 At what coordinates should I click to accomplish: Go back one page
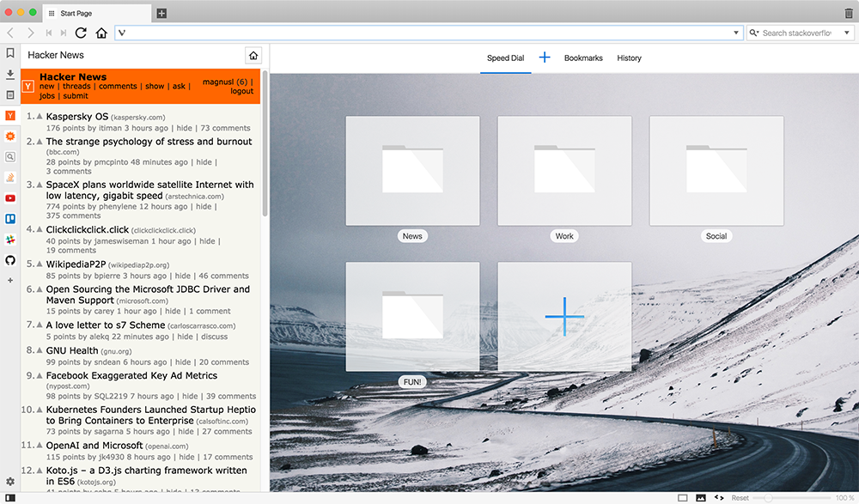coord(10,33)
